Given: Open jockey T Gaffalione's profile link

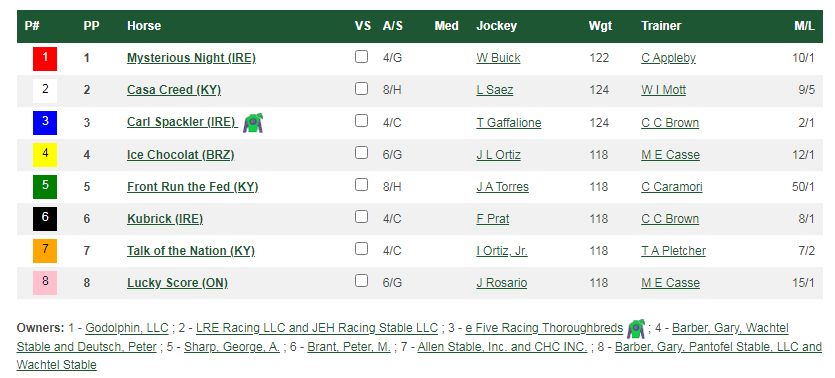Looking at the screenshot, I should pos(509,123).
